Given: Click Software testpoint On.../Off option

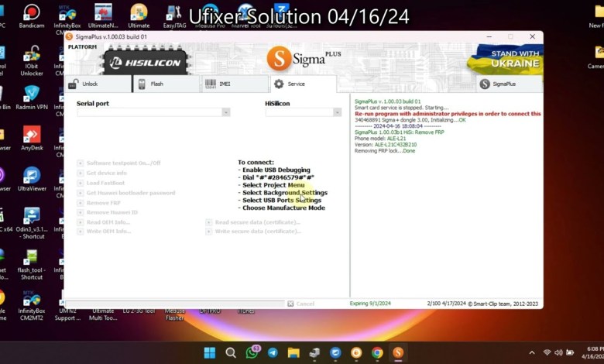Looking at the screenshot, I should click(x=119, y=163).
